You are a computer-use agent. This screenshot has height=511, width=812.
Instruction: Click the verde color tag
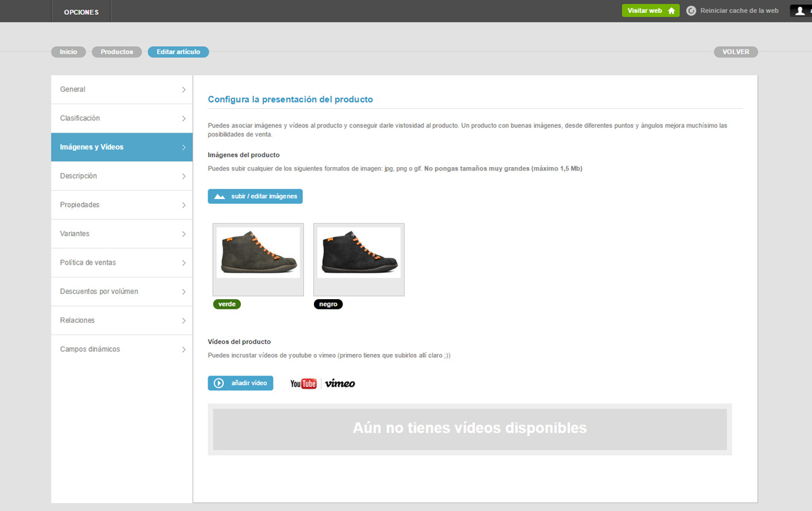pyautogui.click(x=227, y=305)
